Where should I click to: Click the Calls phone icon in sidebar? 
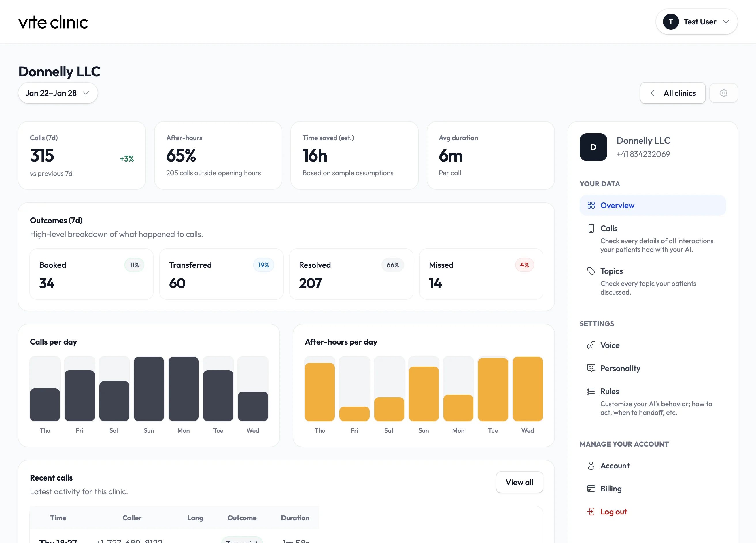tap(591, 229)
